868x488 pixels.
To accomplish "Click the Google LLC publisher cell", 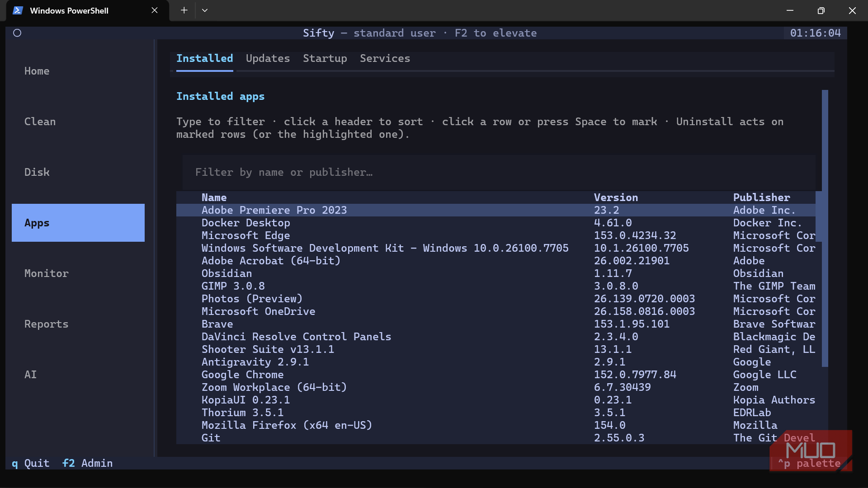I will [764, 375].
